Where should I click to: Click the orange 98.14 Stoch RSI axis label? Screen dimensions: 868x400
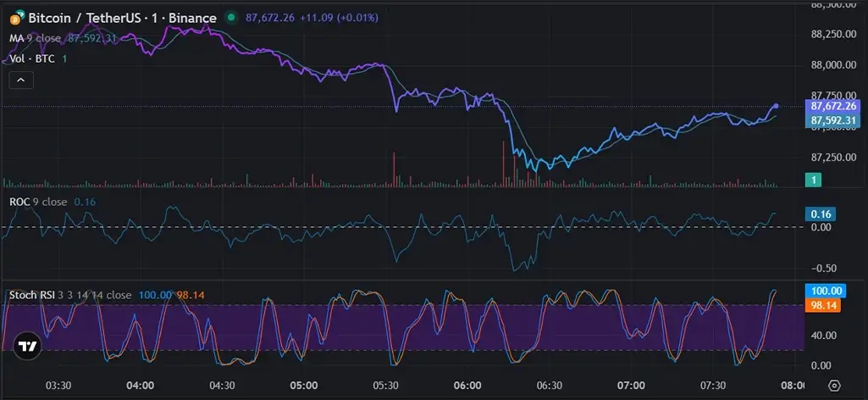[824, 305]
